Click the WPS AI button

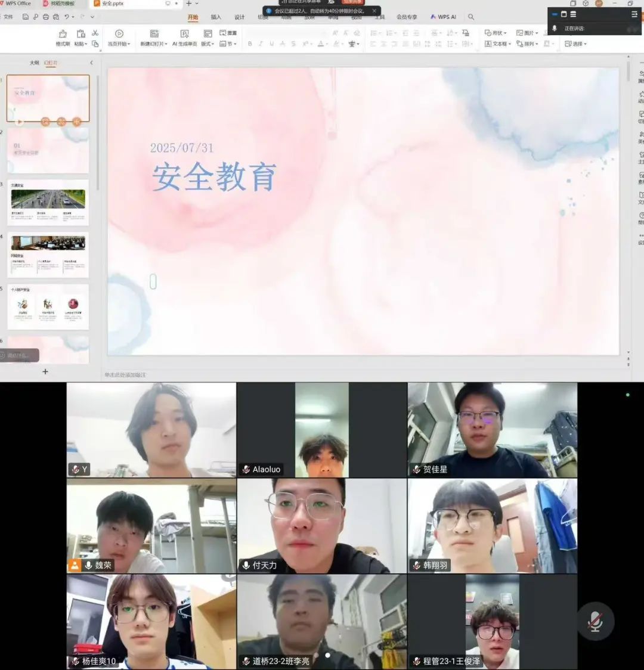tap(443, 17)
